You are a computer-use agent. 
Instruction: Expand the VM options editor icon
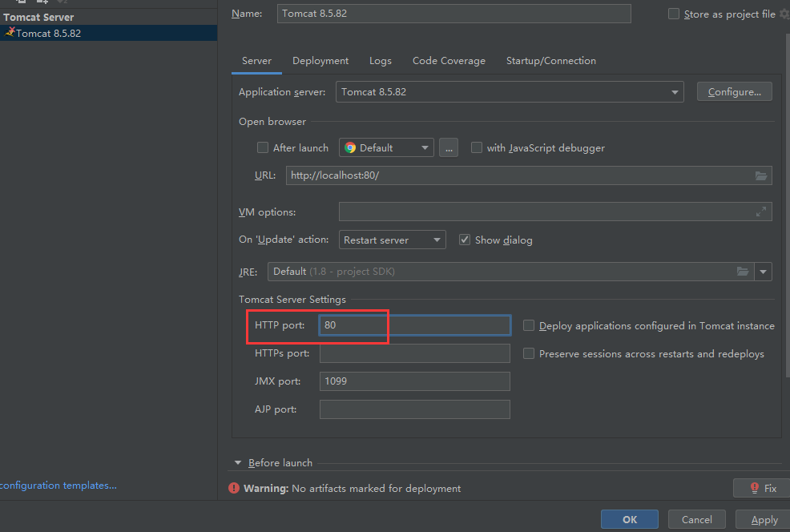760,212
